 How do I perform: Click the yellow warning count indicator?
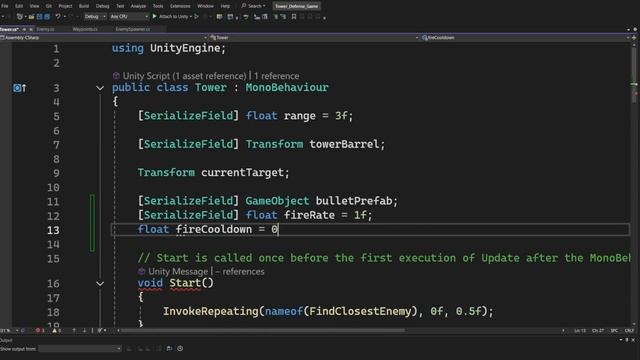point(56,330)
